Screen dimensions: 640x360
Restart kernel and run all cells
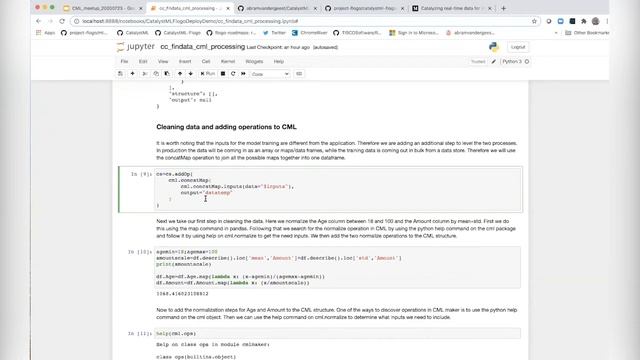coord(243,74)
